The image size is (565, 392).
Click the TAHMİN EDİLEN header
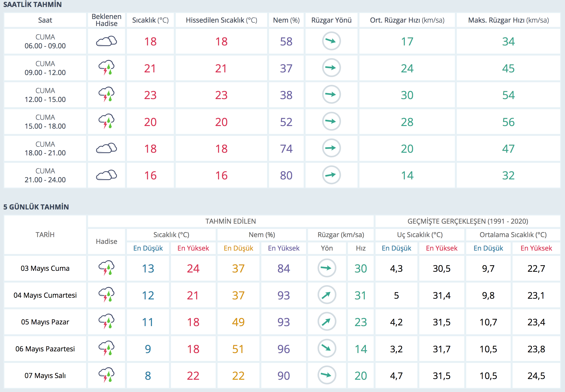231,221
